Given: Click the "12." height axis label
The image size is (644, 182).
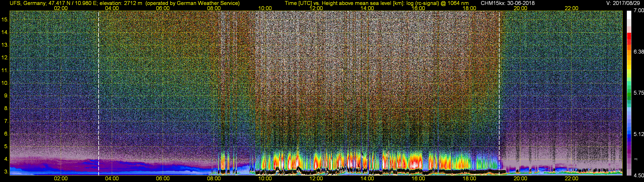Looking at the screenshot, I should (x=5, y=58).
